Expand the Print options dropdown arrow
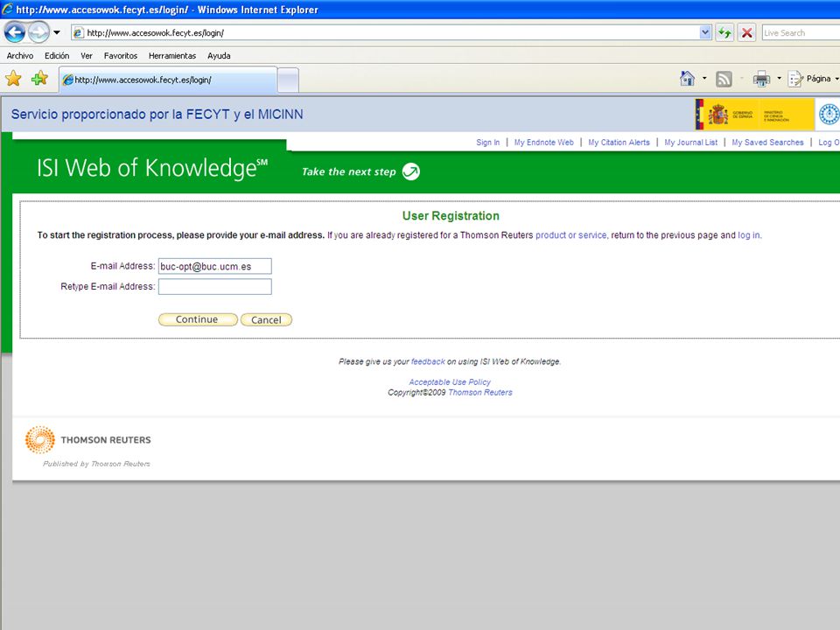 (x=779, y=79)
